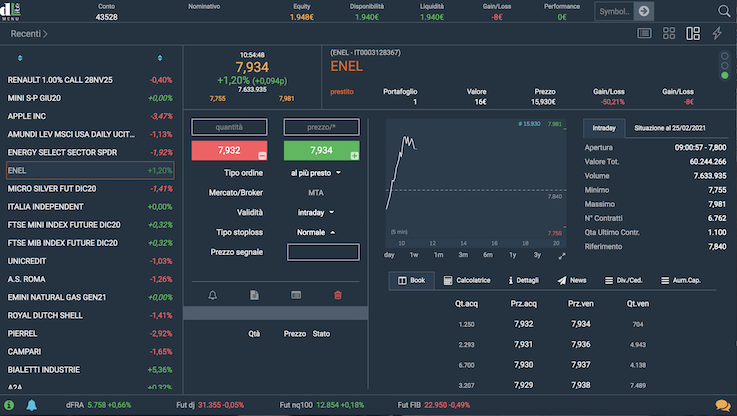This screenshot has height=416, width=737.
Task: Open the chat bubbles icon
Action: click(722, 405)
